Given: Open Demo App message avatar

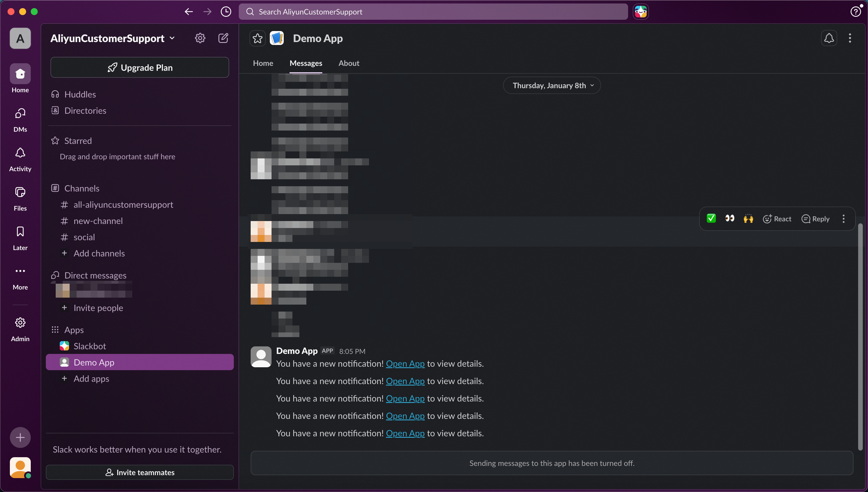Looking at the screenshot, I should [x=261, y=357].
